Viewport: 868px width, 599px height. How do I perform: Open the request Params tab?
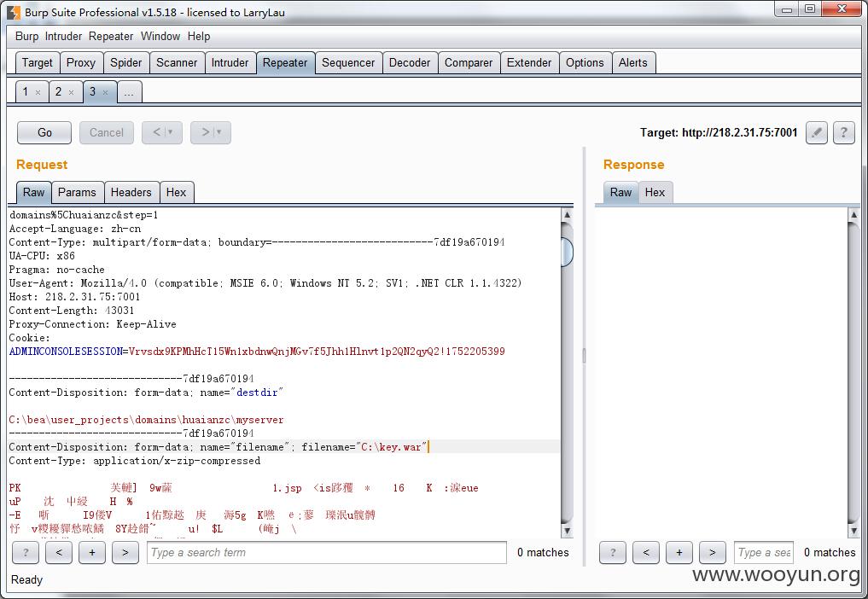pos(77,192)
